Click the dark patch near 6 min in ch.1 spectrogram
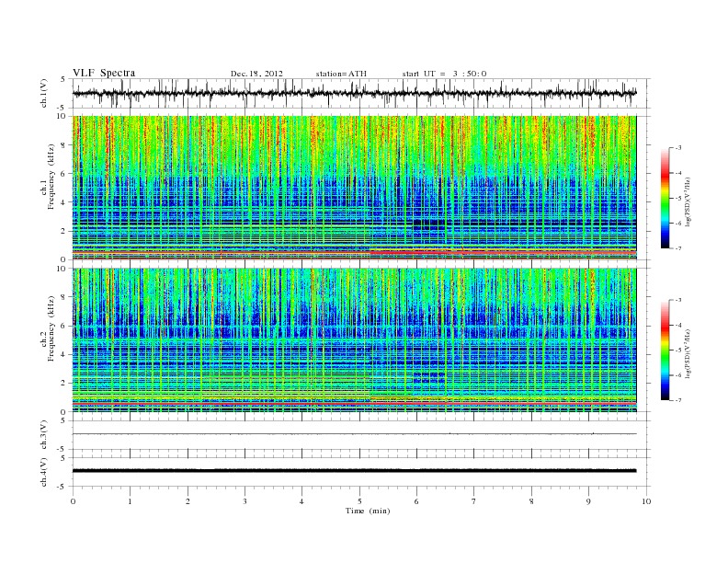728x563 pixels. [x=429, y=224]
